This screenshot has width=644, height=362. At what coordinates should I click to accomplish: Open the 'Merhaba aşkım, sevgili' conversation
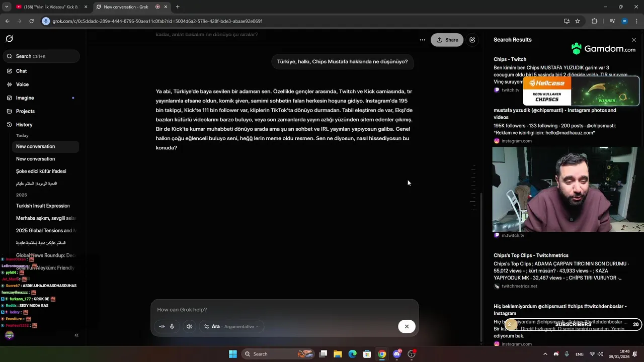[x=45, y=218]
